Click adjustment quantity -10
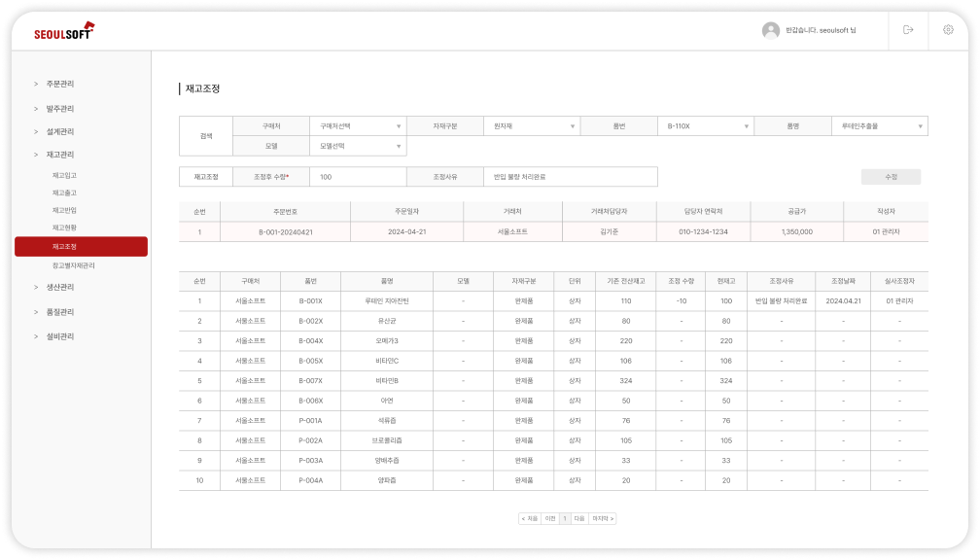 (682, 301)
